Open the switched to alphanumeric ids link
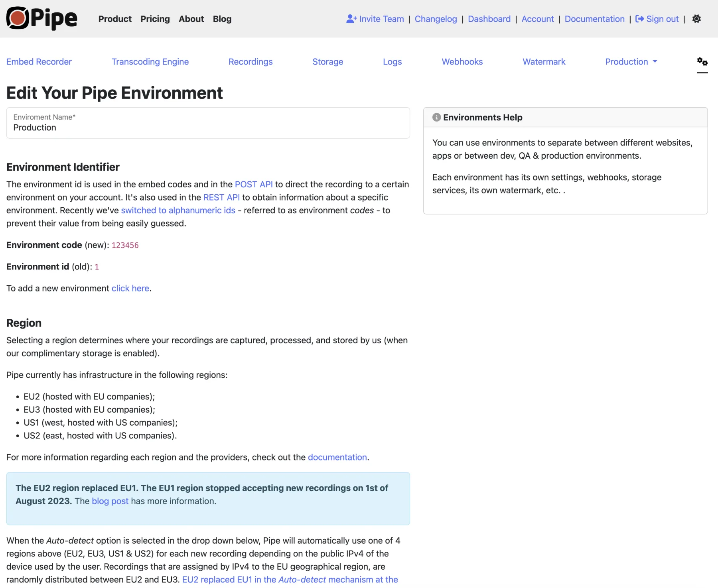Screen dimensions: 718x588 click(178, 210)
